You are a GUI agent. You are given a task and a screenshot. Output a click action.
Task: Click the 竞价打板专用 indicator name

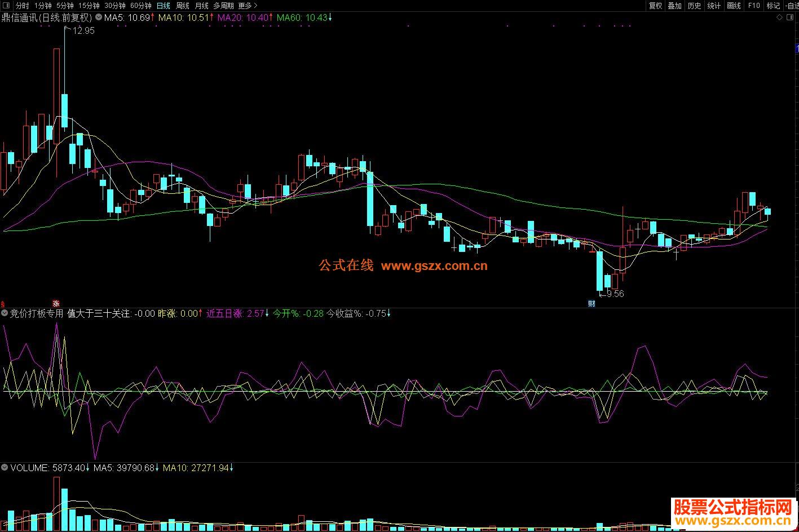tap(37, 313)
